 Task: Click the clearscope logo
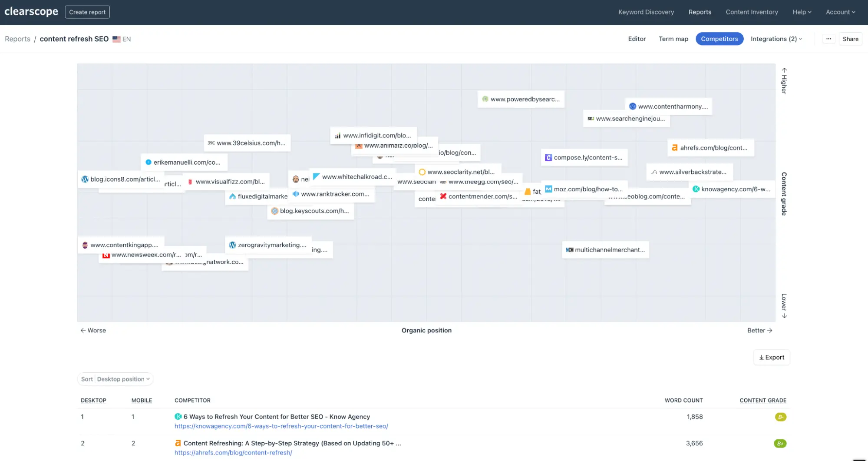pyautogui.click(x=31, y=12)
